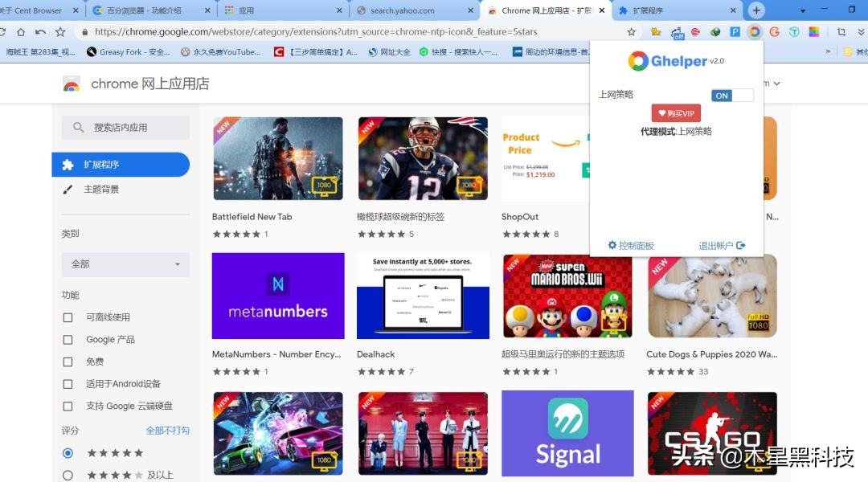Close the 百分浏览器 功能介绍 tab
The image size is (868, 482).
(x=207, y=10)
